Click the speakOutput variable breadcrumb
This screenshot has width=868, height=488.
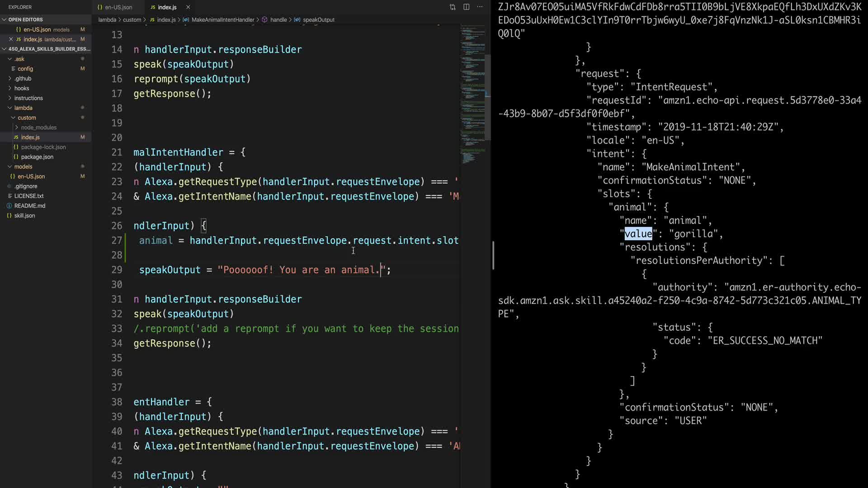(318, 20)
